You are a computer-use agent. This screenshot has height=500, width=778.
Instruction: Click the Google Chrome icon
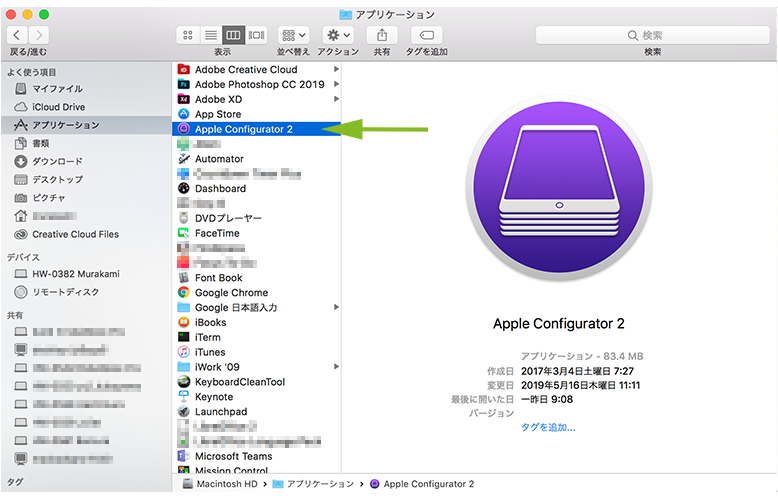click(184, 293)
